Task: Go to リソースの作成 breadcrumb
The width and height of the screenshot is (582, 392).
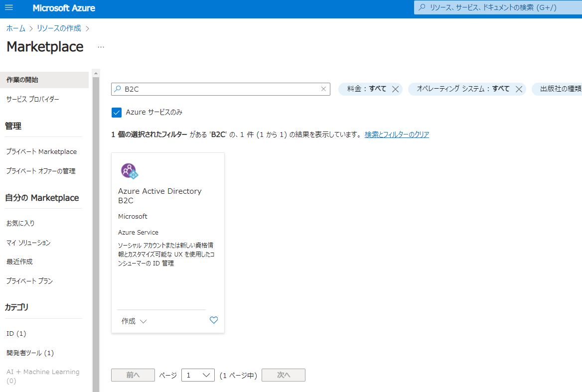Action: 59,28
